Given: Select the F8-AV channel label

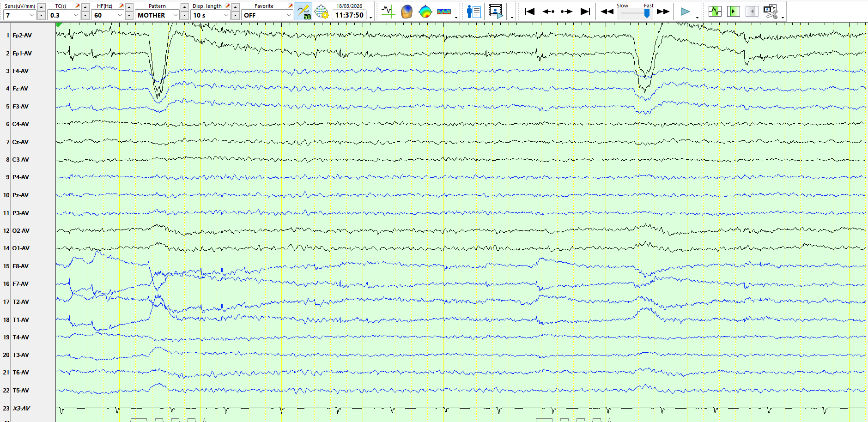Looking at the screenshot, I should 20,266.
